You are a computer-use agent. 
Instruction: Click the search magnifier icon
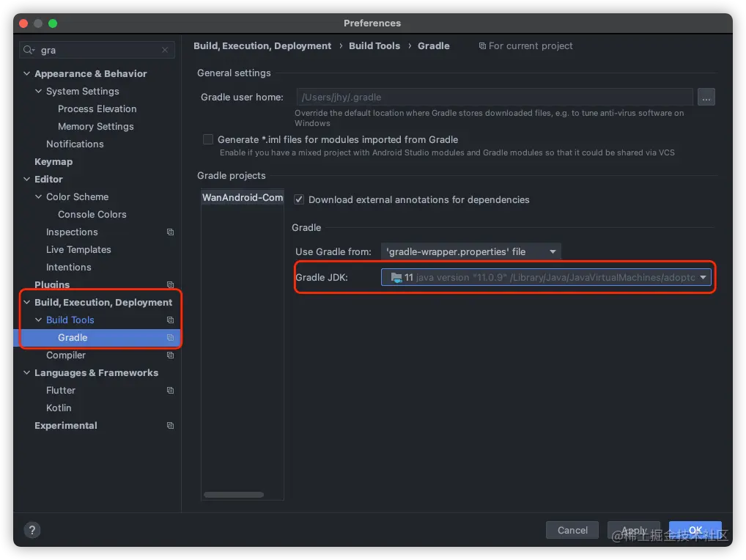tap(29, 50)
